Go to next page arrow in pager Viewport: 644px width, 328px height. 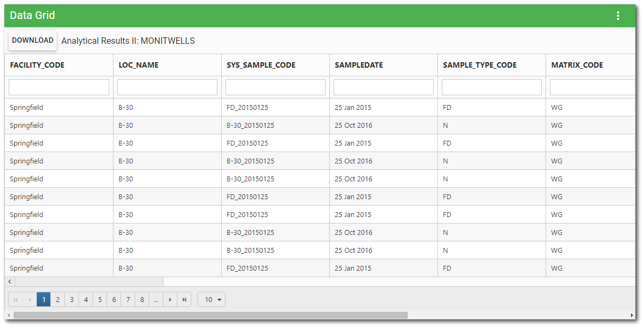[x=170, y=300]
